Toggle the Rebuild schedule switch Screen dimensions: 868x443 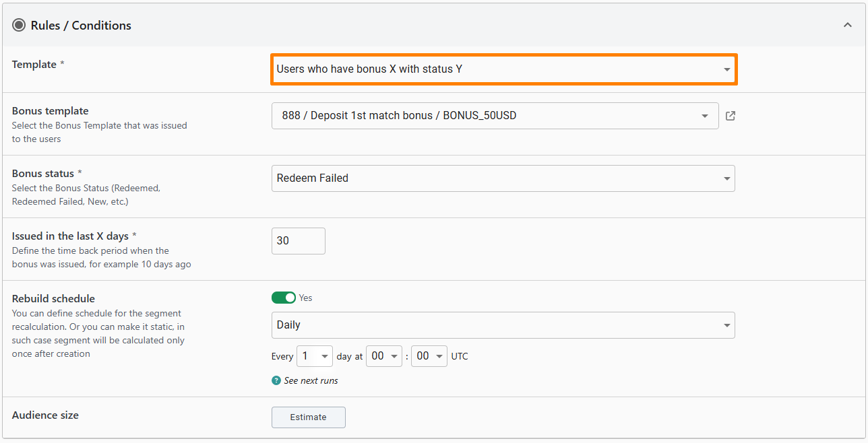click(284, 298)
